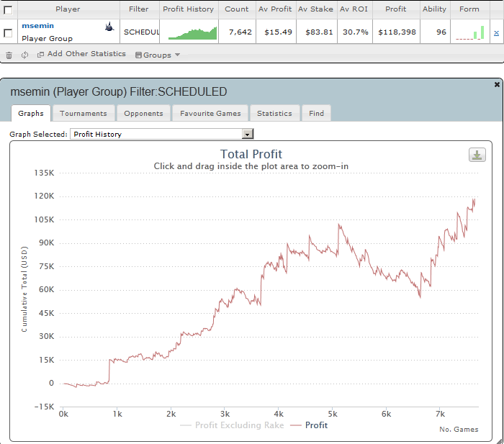Click the Add Other Statistics window icon
Image resolution: width=504 pixels, height=444 pixels.
click(40, 55)
